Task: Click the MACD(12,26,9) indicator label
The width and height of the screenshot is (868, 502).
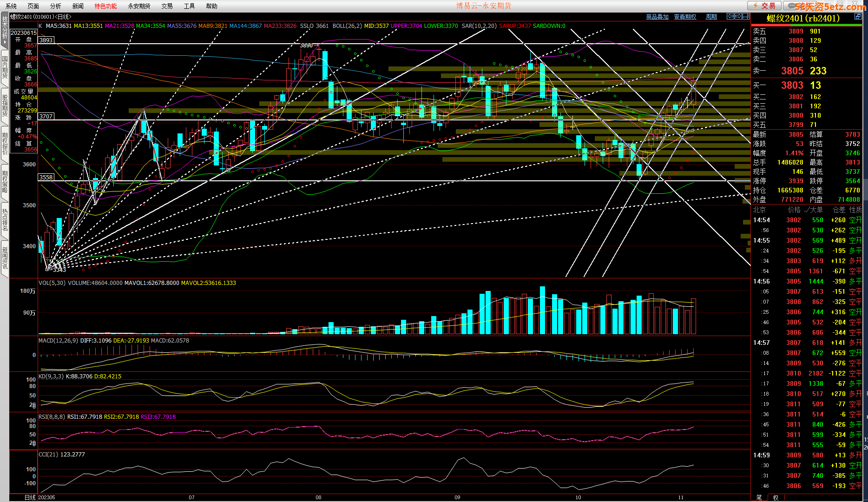Action: point(59,341)
